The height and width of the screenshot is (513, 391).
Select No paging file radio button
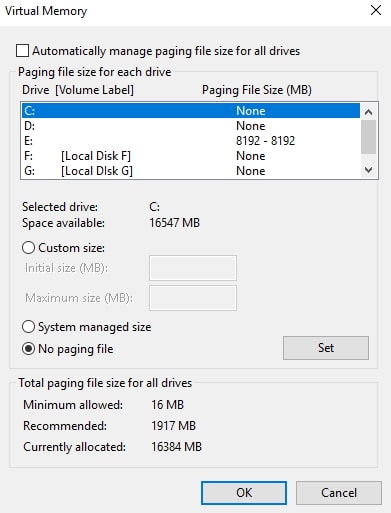point(28,349)
